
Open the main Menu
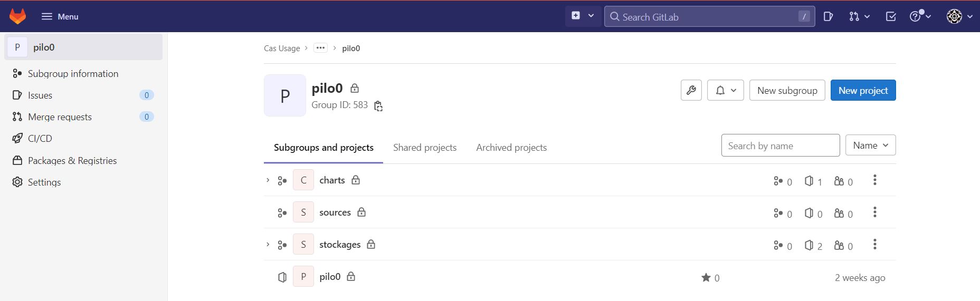(x=60, y=16)
